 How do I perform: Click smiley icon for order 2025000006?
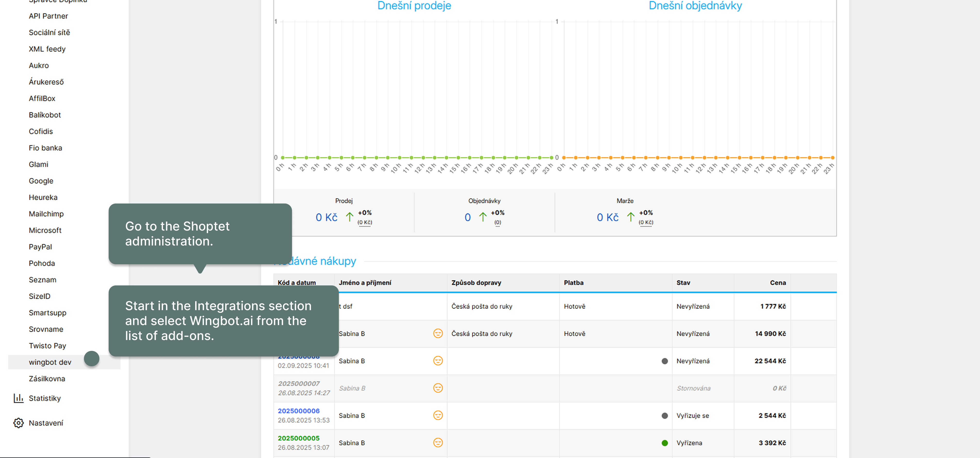pos(438,415)
